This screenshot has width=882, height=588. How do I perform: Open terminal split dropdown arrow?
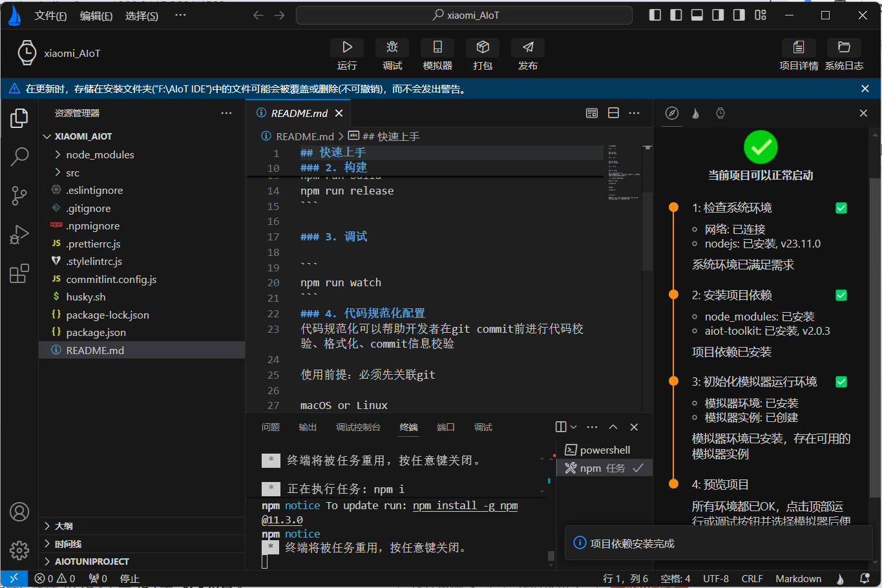573,427
